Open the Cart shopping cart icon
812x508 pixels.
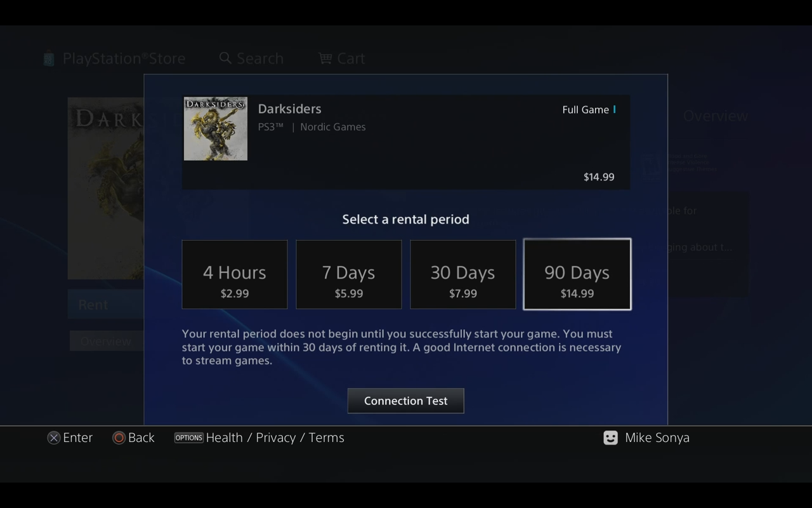[x=325, y=58]
